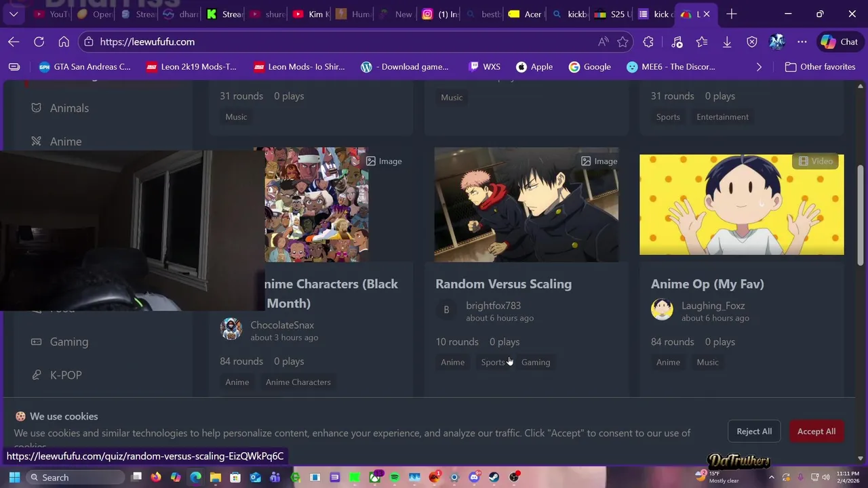The height and width of the screenshot is (488, 868).
Task: Open the Windows Start menu
Action: [x=14, y=477]
